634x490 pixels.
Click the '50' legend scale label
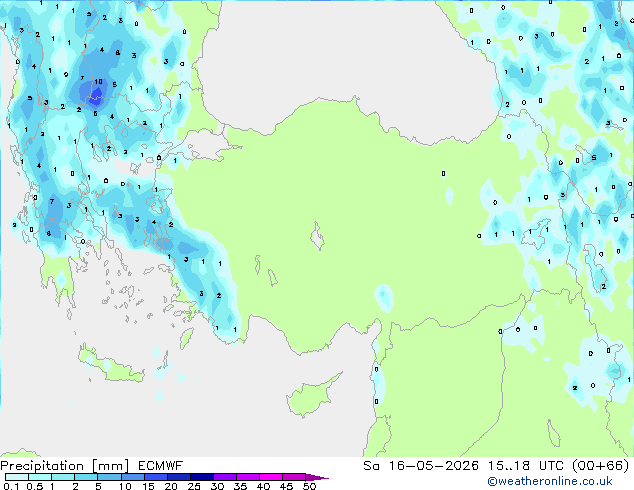[309, 486]
